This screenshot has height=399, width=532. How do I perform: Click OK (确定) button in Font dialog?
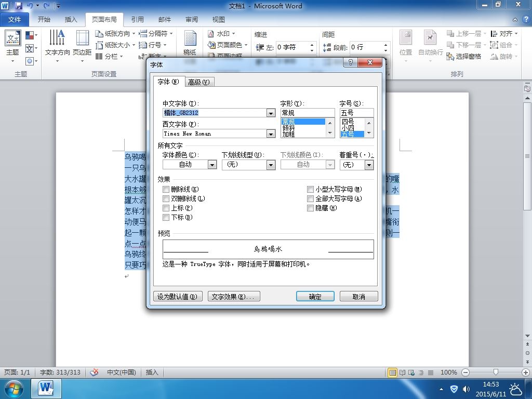(x=315, y=297)
